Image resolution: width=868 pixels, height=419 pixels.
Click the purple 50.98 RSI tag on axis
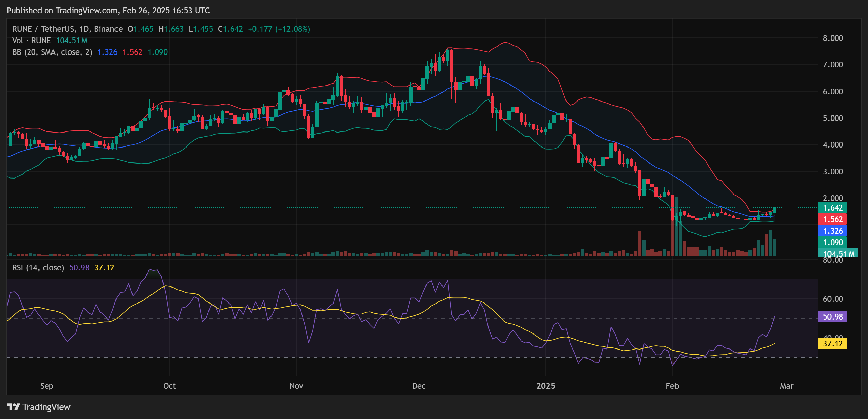833,316
